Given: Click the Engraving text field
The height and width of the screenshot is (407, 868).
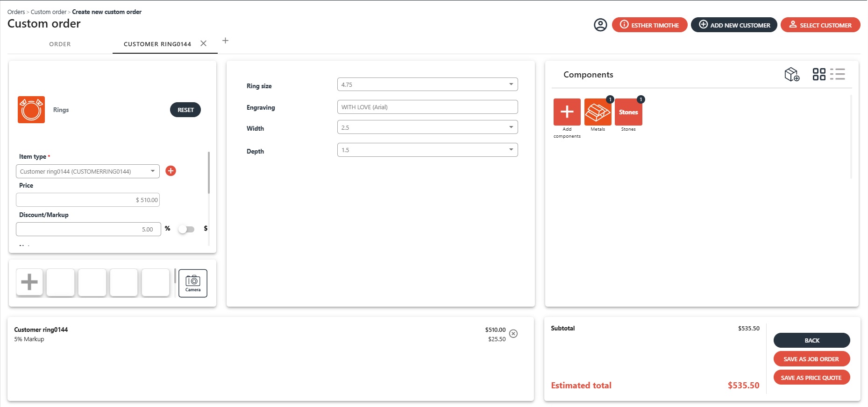Looking at the screenshot, I should (427, 107).
